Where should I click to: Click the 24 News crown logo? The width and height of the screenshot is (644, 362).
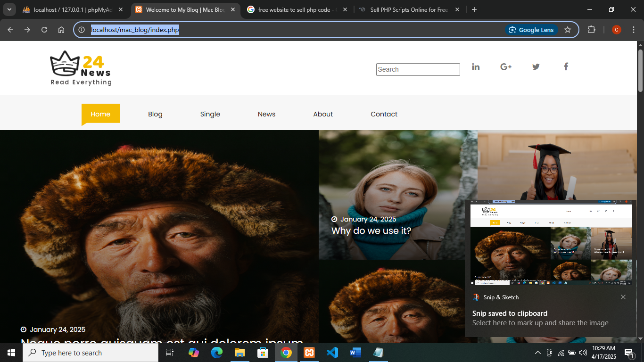point(81,68)
